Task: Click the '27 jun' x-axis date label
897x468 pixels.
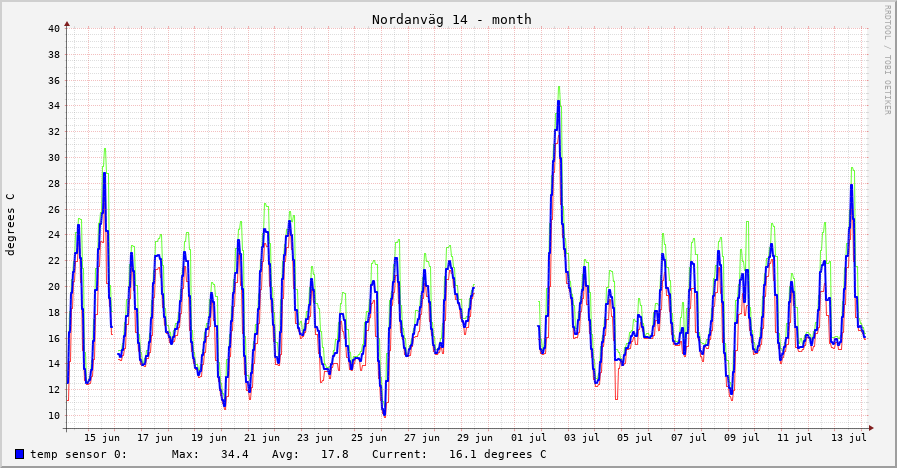Action: [x=422, y=438]
